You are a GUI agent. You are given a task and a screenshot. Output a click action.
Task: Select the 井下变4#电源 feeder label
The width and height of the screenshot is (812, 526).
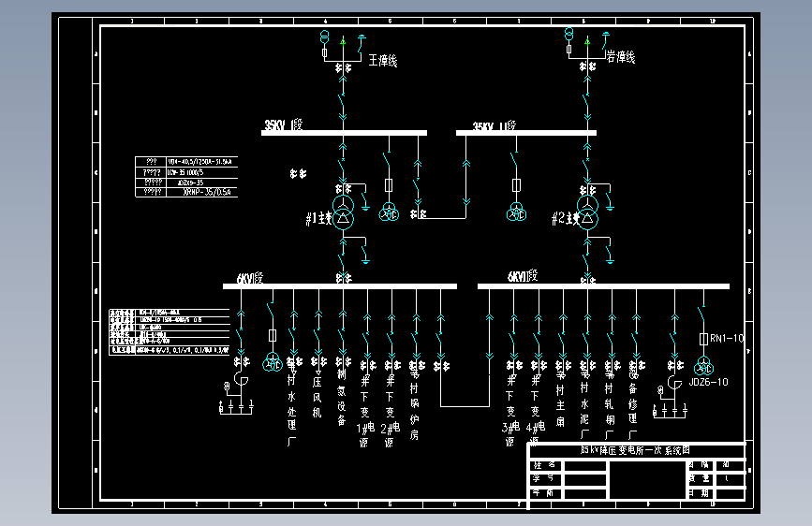coord(536,409)
